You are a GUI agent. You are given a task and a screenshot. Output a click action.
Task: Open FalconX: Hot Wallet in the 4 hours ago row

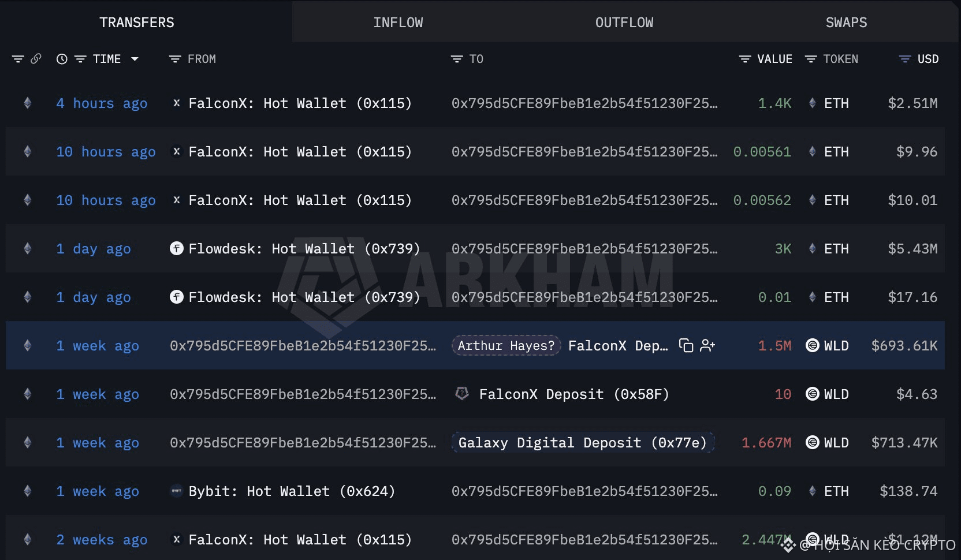pyautogui.click(x=300, y=103)
